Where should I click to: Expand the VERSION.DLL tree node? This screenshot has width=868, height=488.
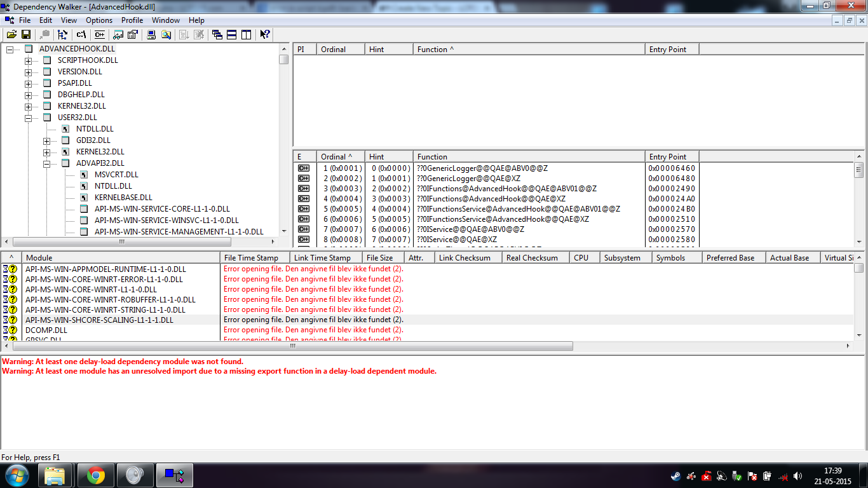pyautogui.click(x=28, y=72)
